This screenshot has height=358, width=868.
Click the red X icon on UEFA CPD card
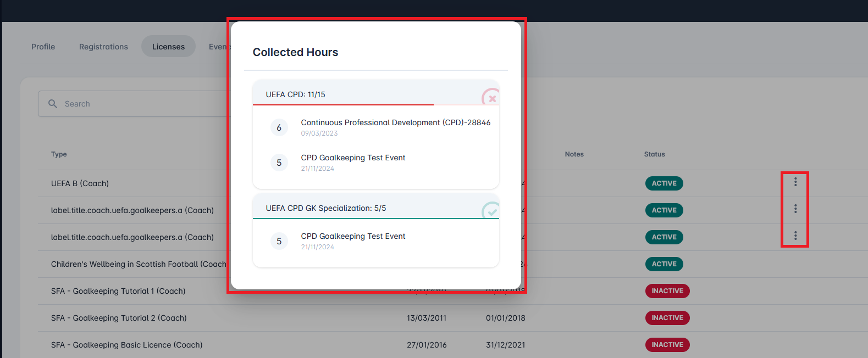pyautogui.click(x=491, y=99)
